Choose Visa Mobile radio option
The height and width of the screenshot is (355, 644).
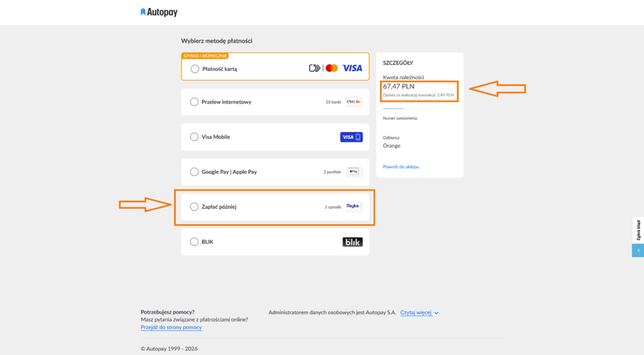pyautogui.click(x=194, y=137)
